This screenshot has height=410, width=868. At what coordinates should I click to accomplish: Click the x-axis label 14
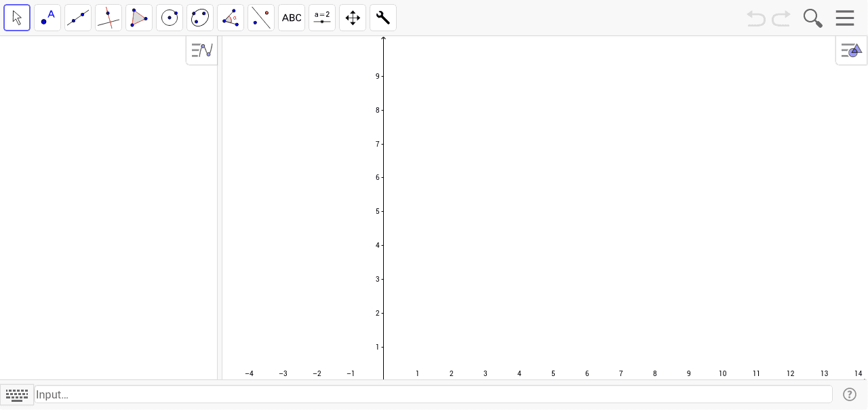859,374
